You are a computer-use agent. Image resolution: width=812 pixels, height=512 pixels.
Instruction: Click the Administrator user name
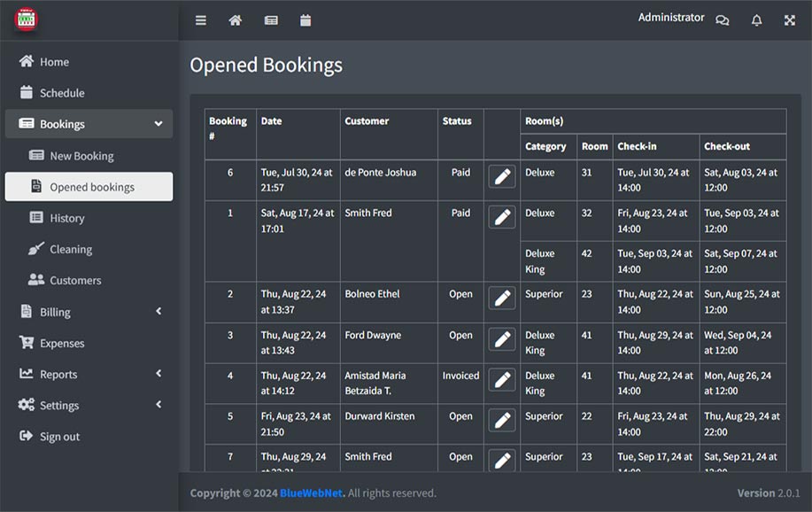[670, 18]
